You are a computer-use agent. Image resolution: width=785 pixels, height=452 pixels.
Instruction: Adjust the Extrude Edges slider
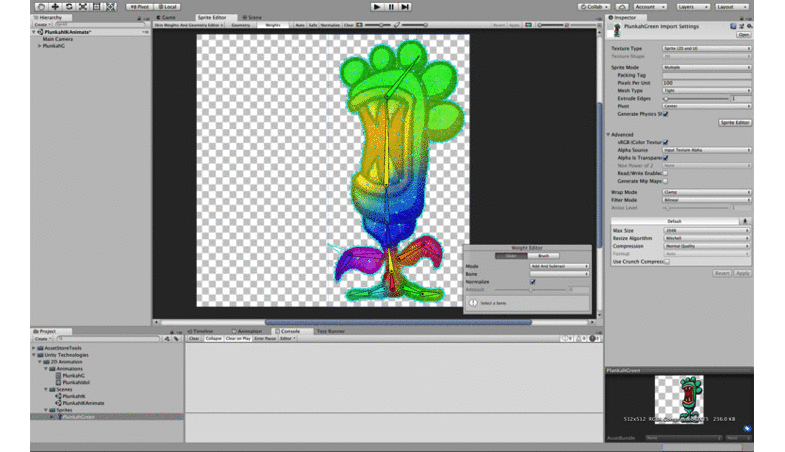(696, 99)
